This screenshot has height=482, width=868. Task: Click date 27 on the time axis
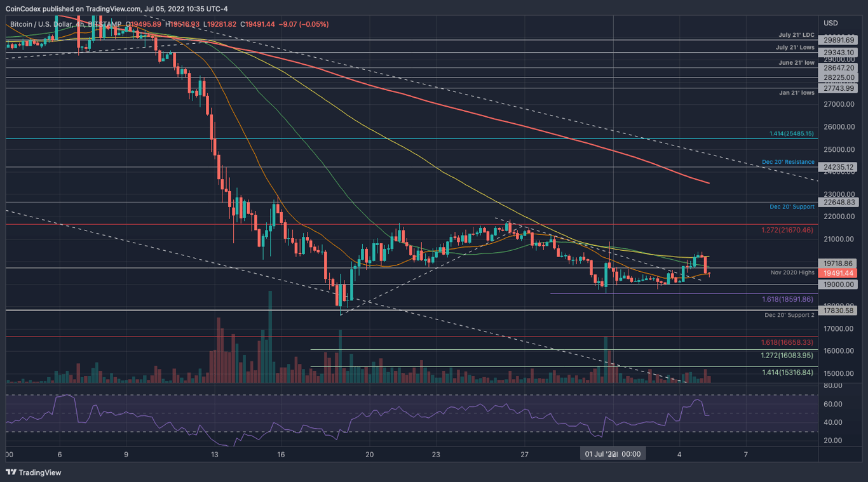(525, 455)
